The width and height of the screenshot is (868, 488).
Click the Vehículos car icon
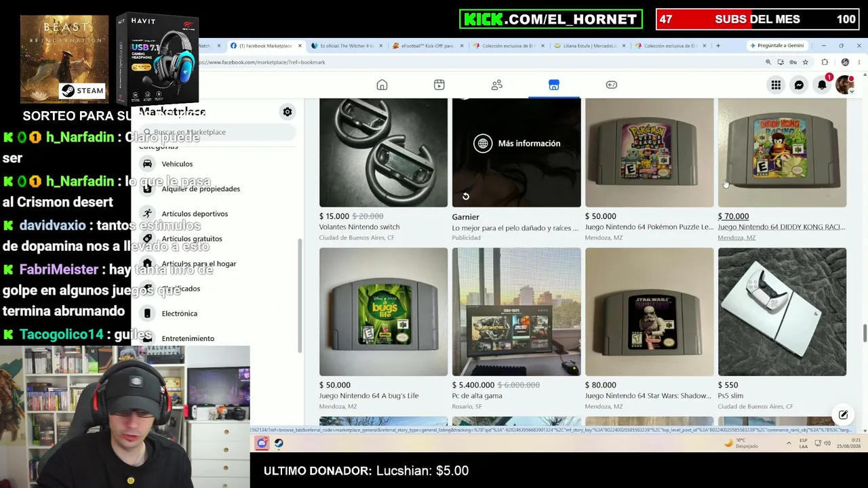click(x=147, y=163)
